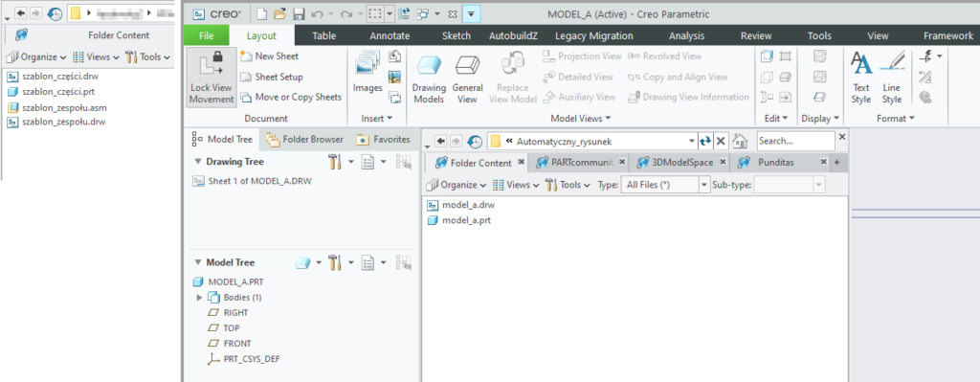Select Sheet 1 of MODEL_A.DRW
Image resolution: width=980 pixels, height=382 pixels.
point(253,181)
